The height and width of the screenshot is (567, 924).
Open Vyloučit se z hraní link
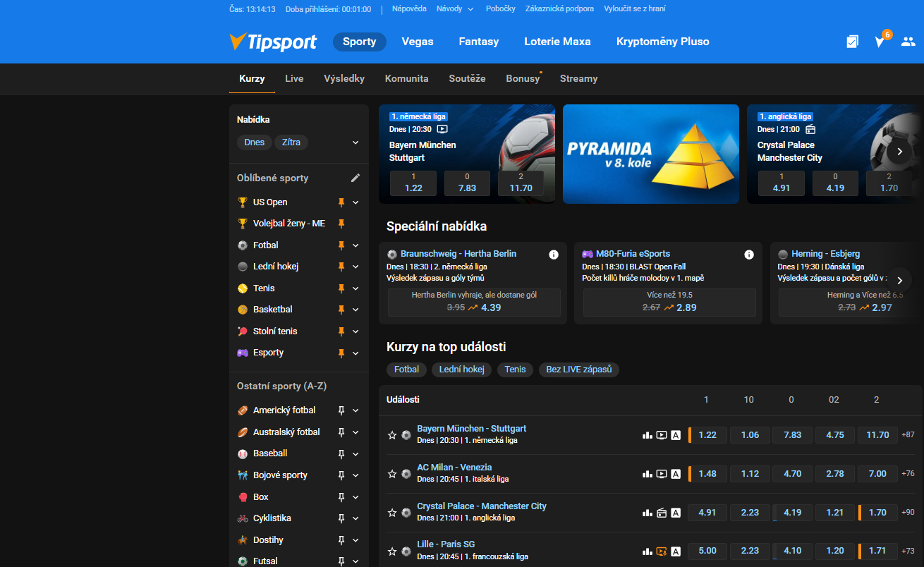coord(635,8)
